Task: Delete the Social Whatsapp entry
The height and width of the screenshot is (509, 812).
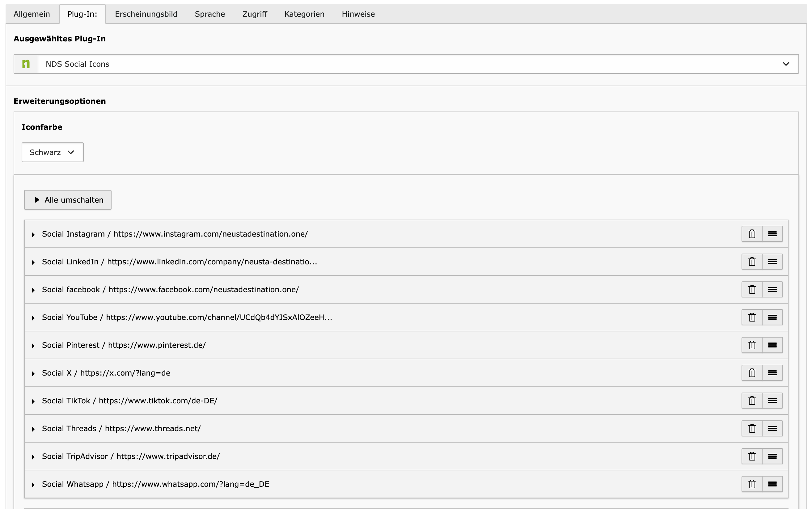Action: 751,484
